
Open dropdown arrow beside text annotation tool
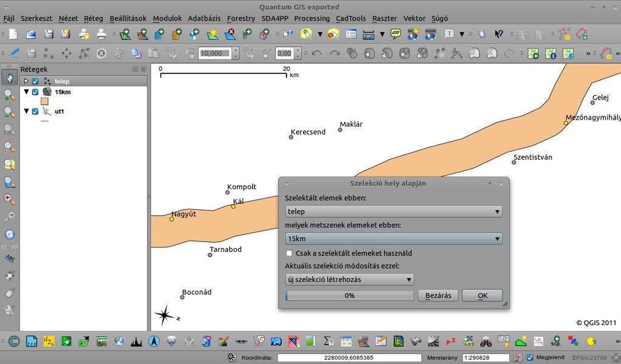coord(462,35)
